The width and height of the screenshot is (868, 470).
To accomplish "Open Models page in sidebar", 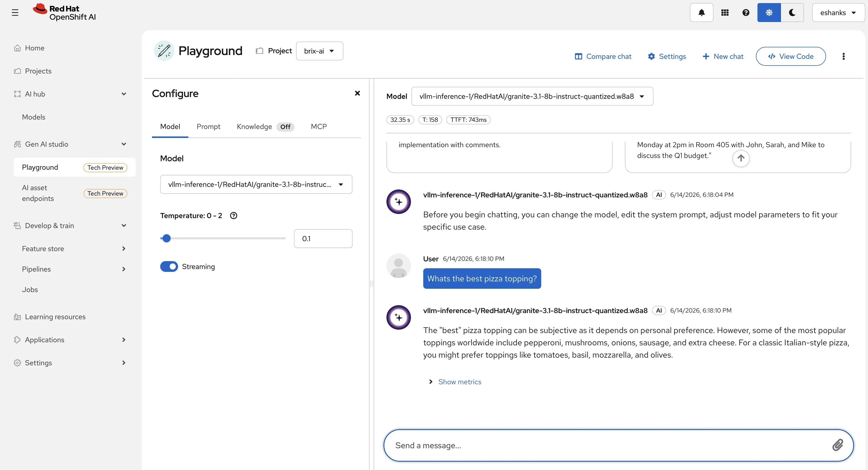I will [33, 117].
